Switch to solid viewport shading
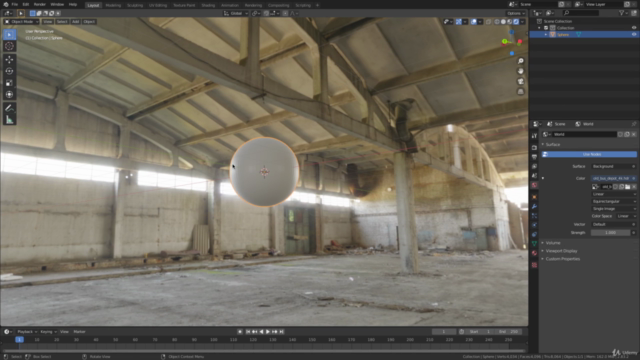Image resolution: width=640 pixels, height=360 pixels. pyautogui.click(x=503, y=22)
